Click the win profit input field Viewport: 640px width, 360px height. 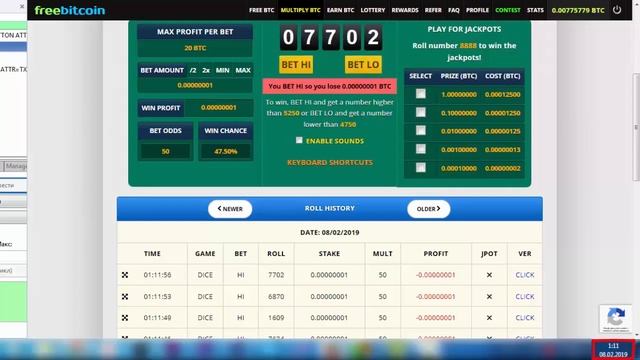point(218,108)
